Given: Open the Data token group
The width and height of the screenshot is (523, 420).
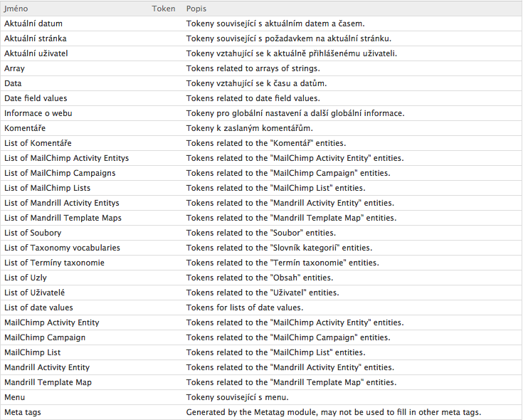Looking at the screenshot, I should point(13,83).
